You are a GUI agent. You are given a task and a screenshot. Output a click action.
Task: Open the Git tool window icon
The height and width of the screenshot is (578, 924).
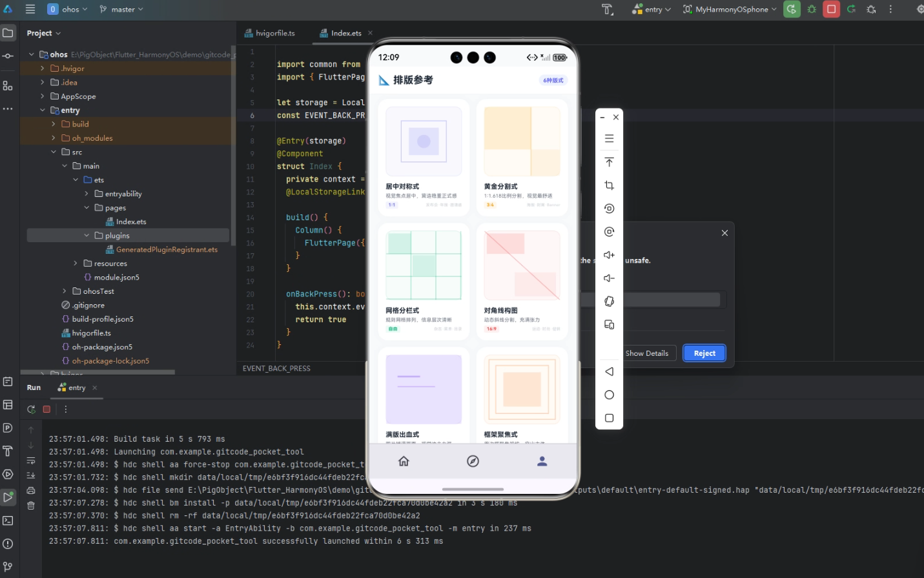pyautogui.click(x=8, y=566)
